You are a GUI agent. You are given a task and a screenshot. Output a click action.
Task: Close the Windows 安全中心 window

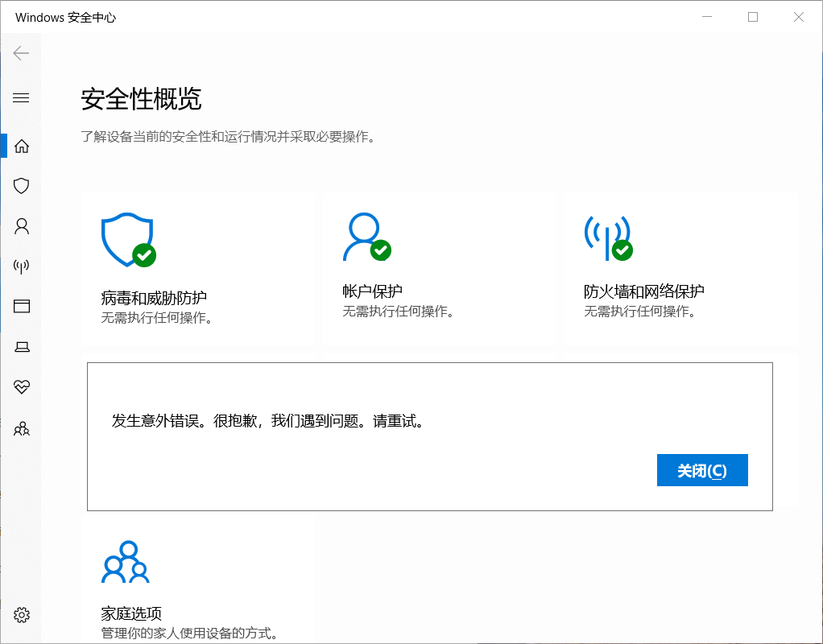(798, 17)
